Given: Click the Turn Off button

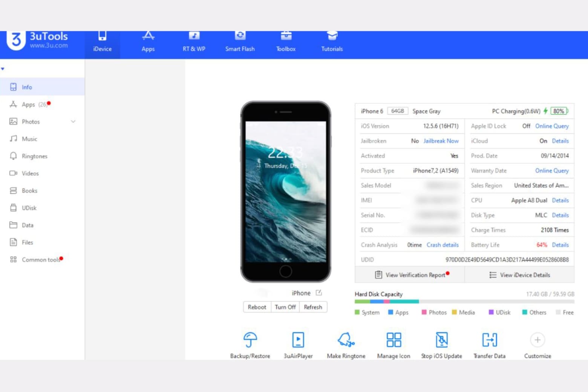Looking at the screenshot, I should (x=285, y=307).
